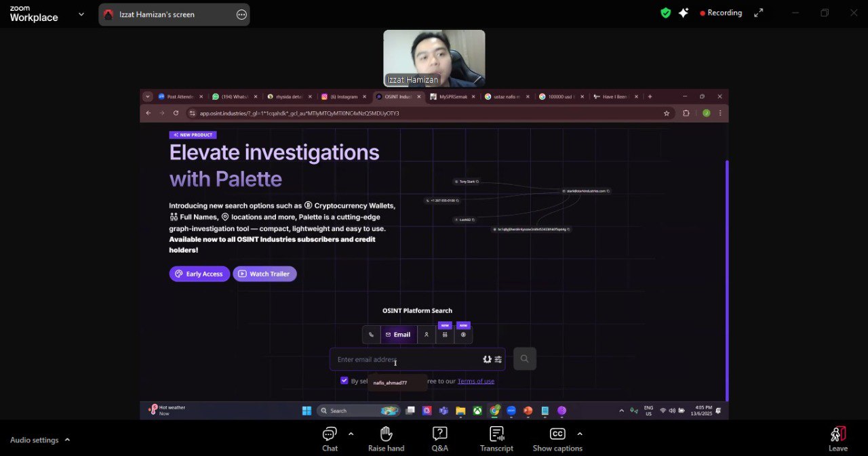Click the New Product badge
The width and height of the screenshot is (868, 456).
pos(193,135)
